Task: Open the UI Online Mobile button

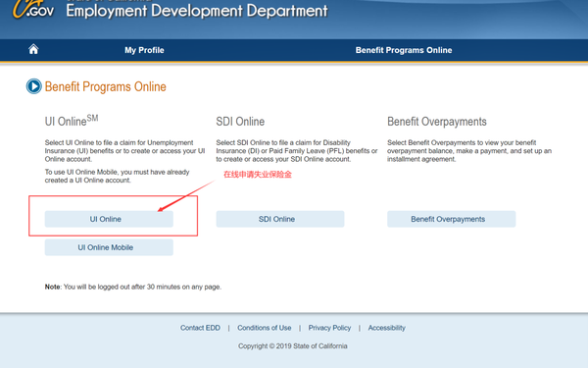Action: click(x=109, y=247)
